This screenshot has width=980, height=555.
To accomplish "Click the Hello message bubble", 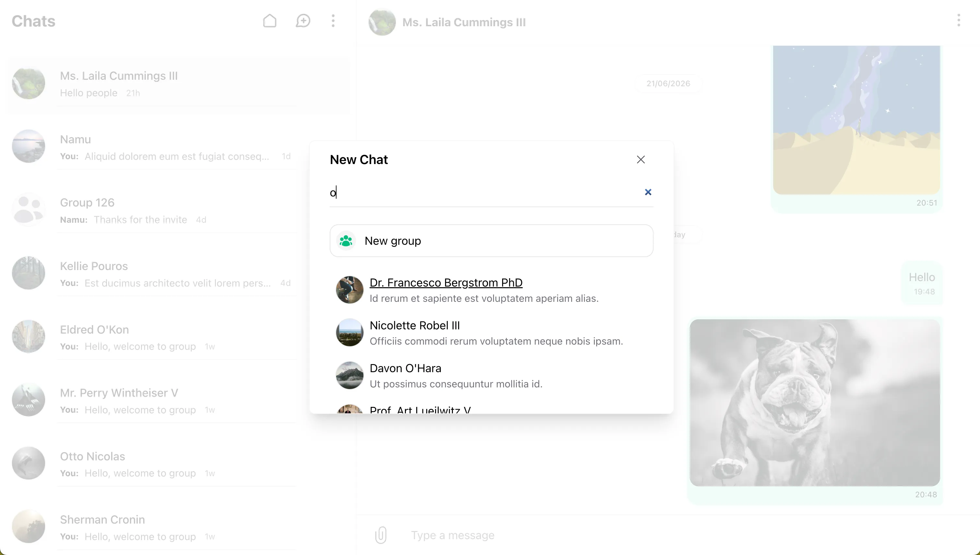I will tap(922, 283).
